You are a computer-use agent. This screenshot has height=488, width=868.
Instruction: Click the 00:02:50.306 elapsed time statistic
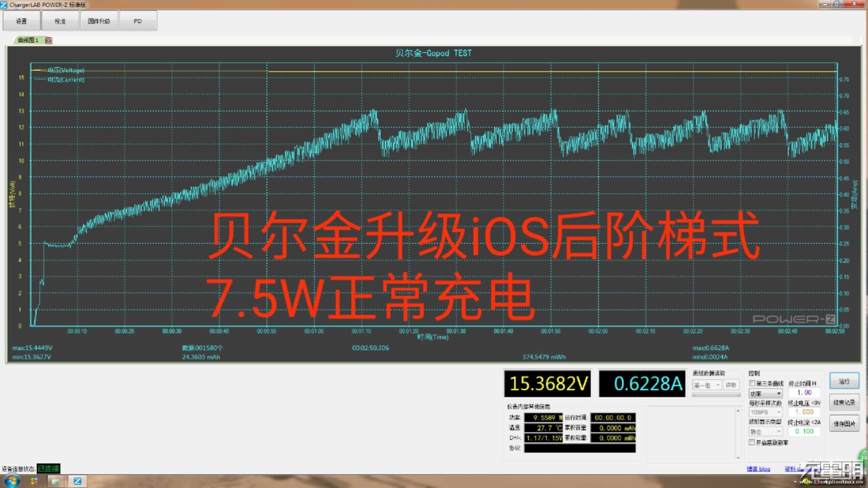coord(370,348)
